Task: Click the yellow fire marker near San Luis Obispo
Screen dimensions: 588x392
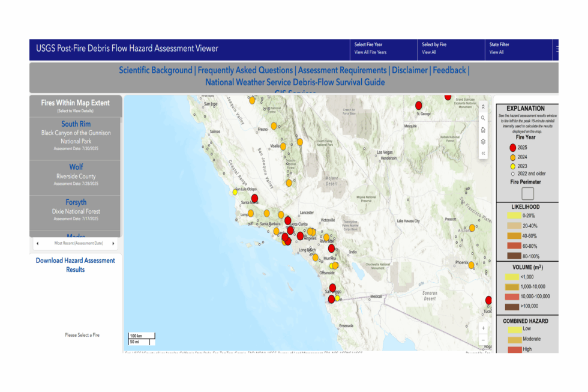Action: pos(235,192)
